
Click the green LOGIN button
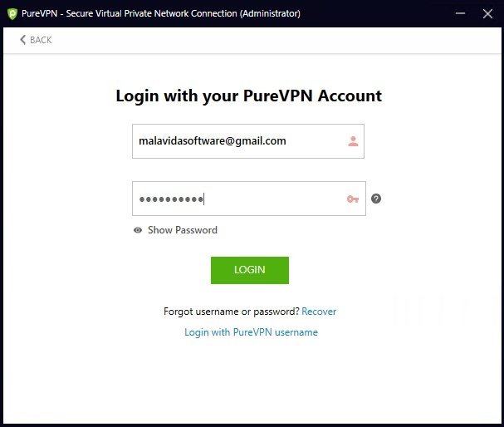250,270
